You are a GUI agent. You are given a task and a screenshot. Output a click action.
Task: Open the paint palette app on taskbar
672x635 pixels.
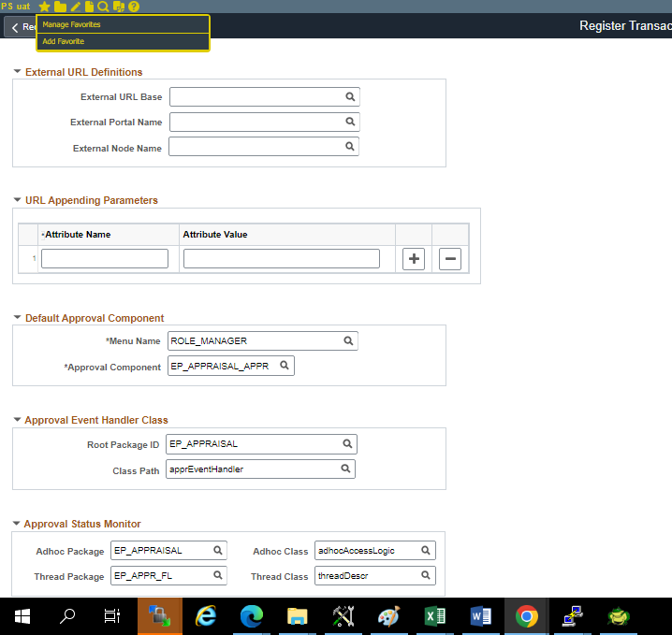click(x=388, y=616)
